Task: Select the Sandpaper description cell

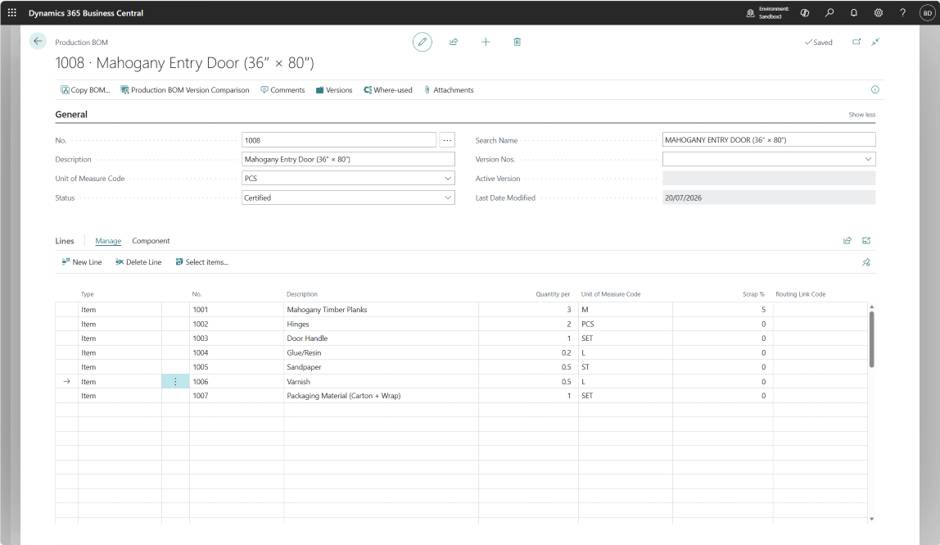Action: [x=381, y=368]
